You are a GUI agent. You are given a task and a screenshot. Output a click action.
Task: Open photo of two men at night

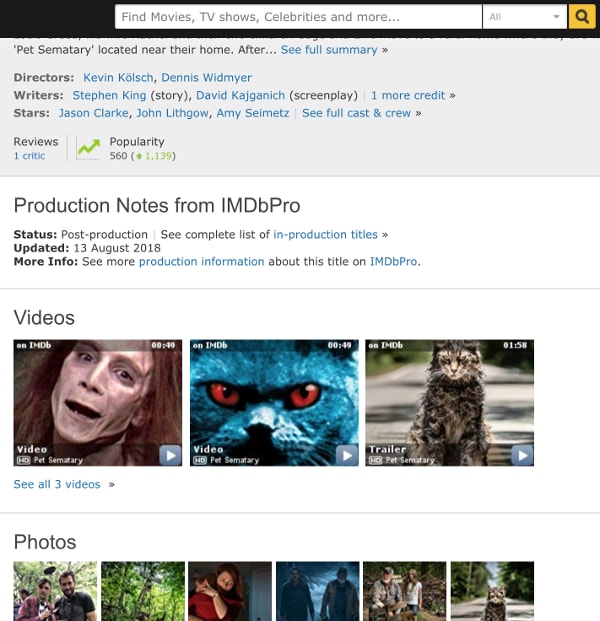tap(318, 591)
